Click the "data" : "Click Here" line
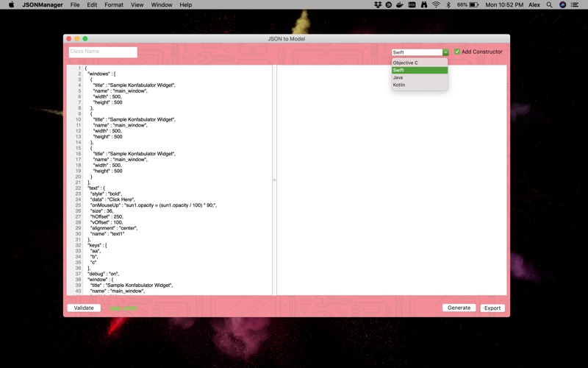The width and height of the screenshot is (588, 368). (112, 199)
